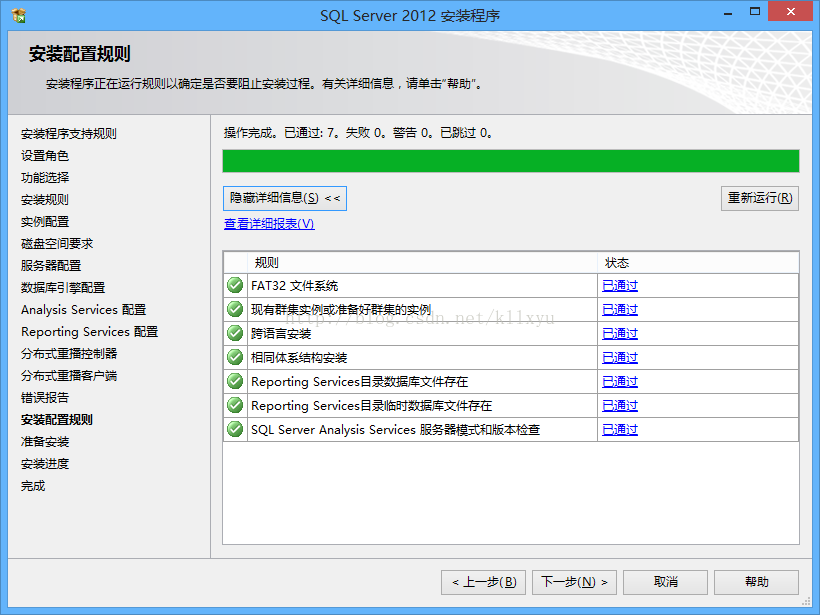Select 分布式重播控制器 step in sidebar
The height and width of the screenshot is (615, 820).
point(69,354)
